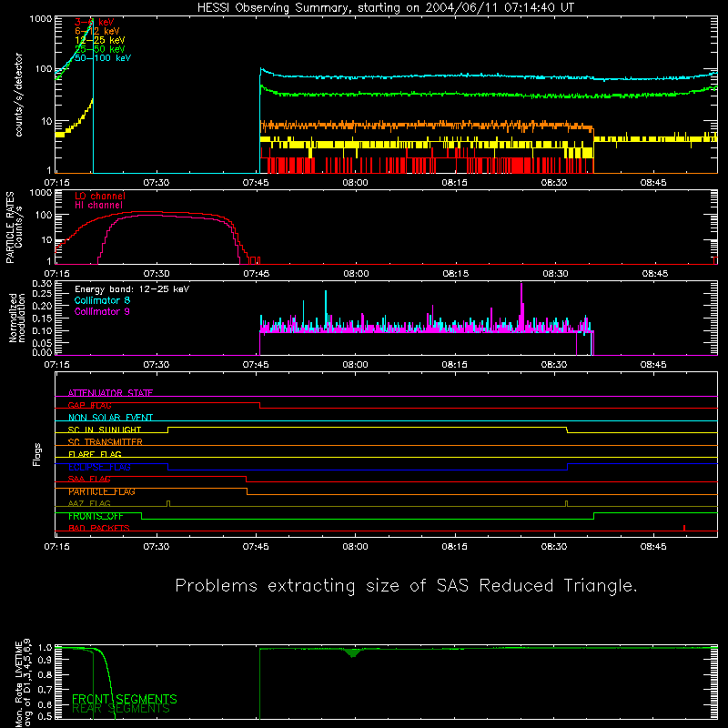
Task: Click the cyan modulation spike near 07:55
Action: [326, 310]
